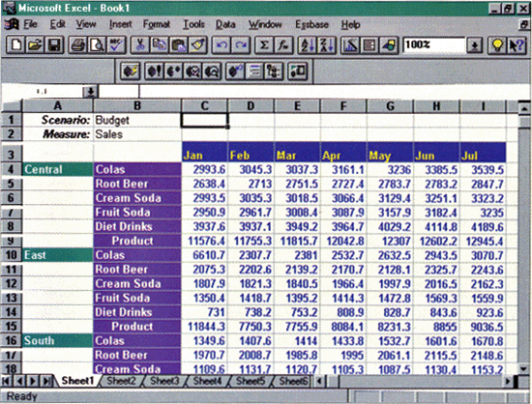The image size is (532, 404).
Task: Click the third Essbase toolbar icon
Action: click(174, 72)
